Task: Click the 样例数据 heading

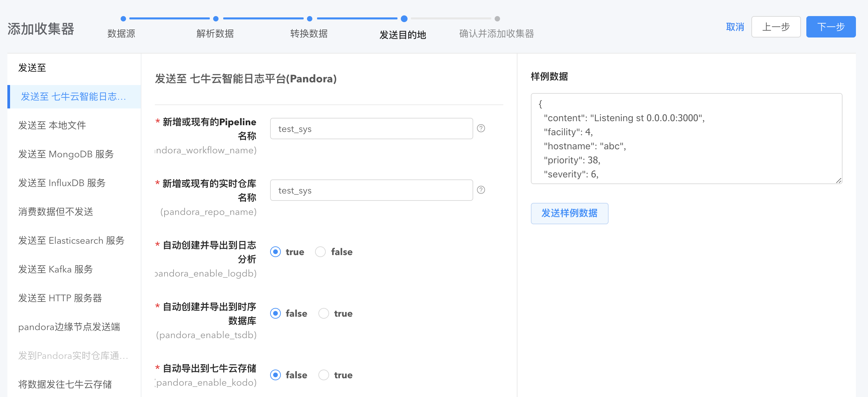Action: pyautogui.click(x=549, y=76)
